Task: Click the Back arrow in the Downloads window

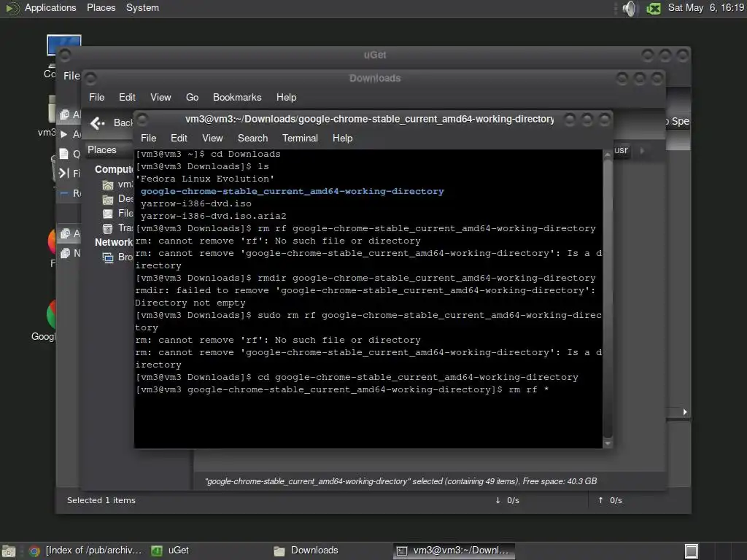Action: [x=98, y=123]
